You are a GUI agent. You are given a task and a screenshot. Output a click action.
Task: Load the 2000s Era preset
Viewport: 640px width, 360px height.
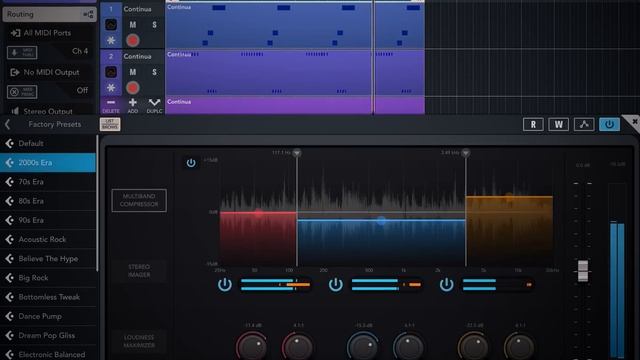48,162
